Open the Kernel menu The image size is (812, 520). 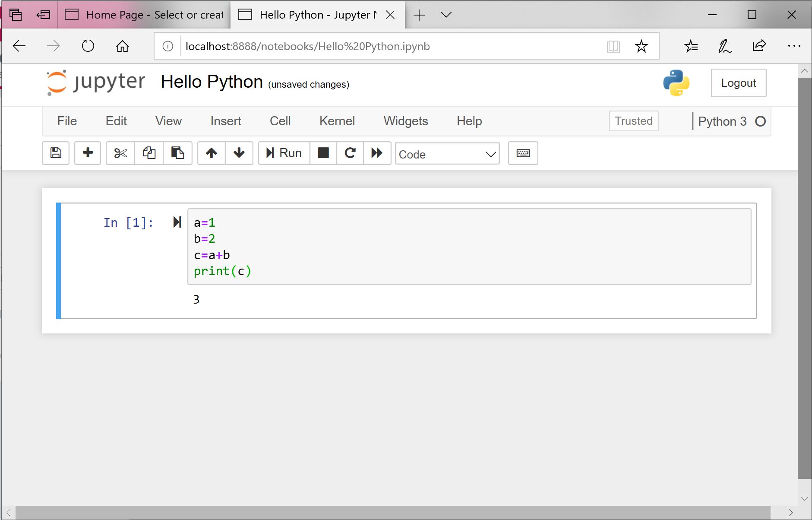pyautogui.click(x=337, y=121)
